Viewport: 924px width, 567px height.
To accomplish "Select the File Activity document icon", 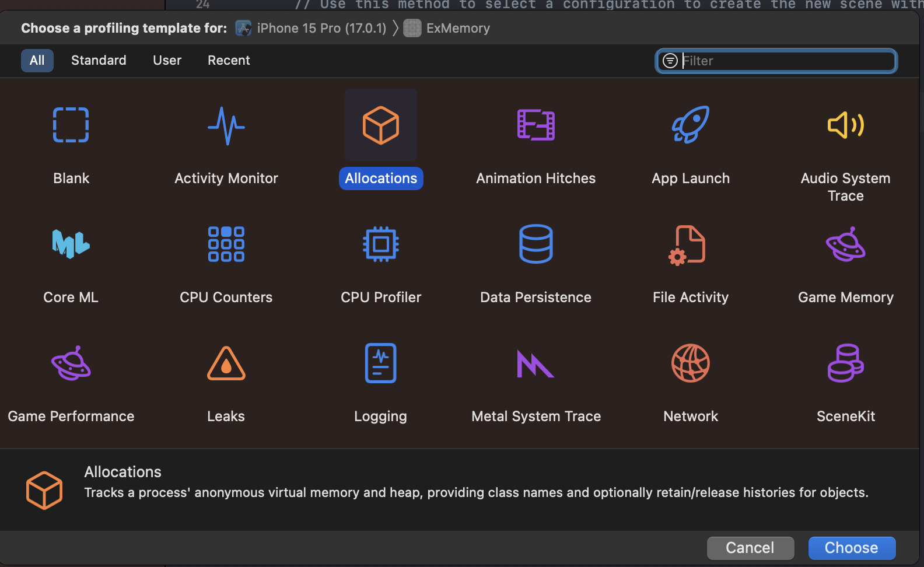I will pyautogui.click(x=688, y=245).
